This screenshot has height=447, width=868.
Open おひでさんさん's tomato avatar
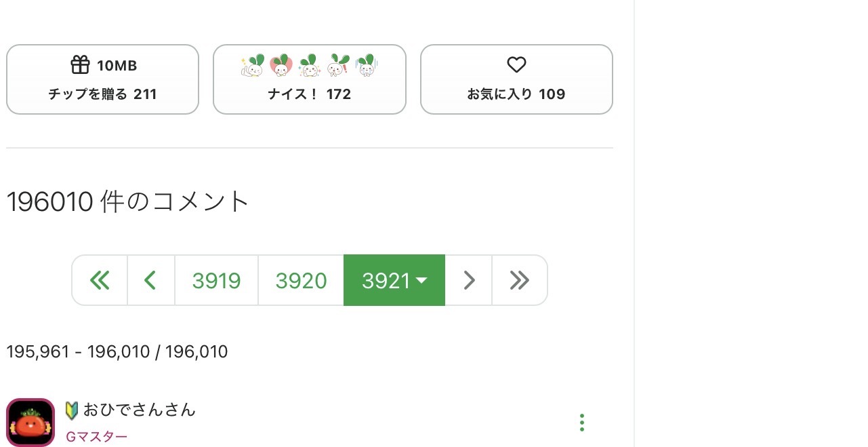[30, 423]
